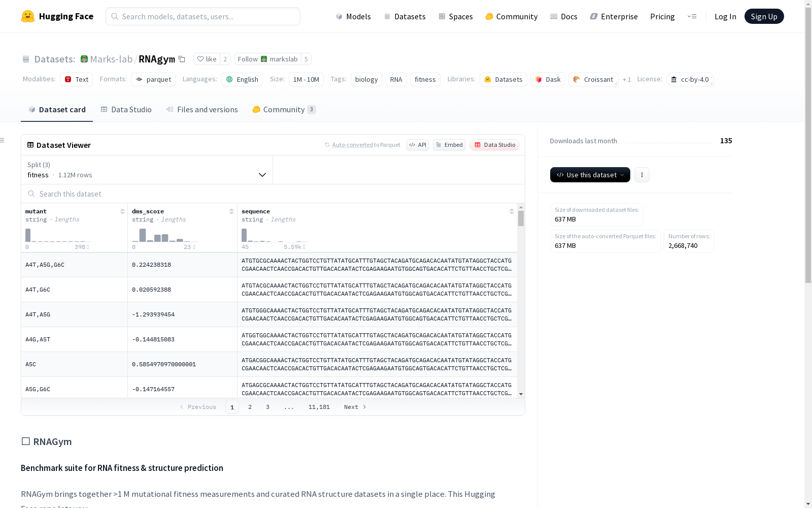Viewport: 812px width, 508px height.
Task: Open the Models page
Action: 353,16
